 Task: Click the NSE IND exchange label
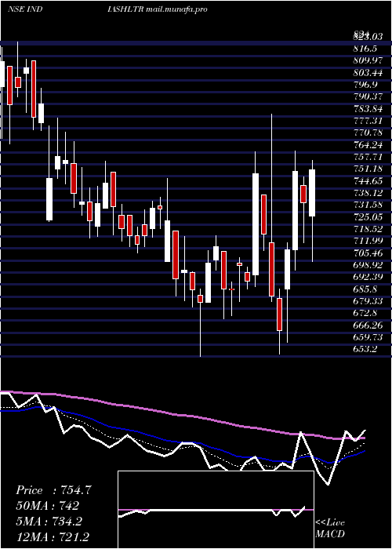[x=25, y=9]
